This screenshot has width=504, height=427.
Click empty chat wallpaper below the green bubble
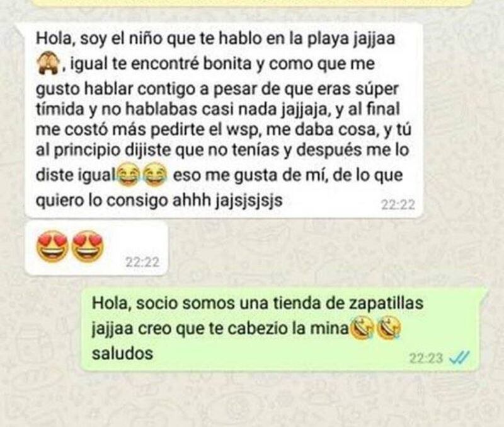251,401
